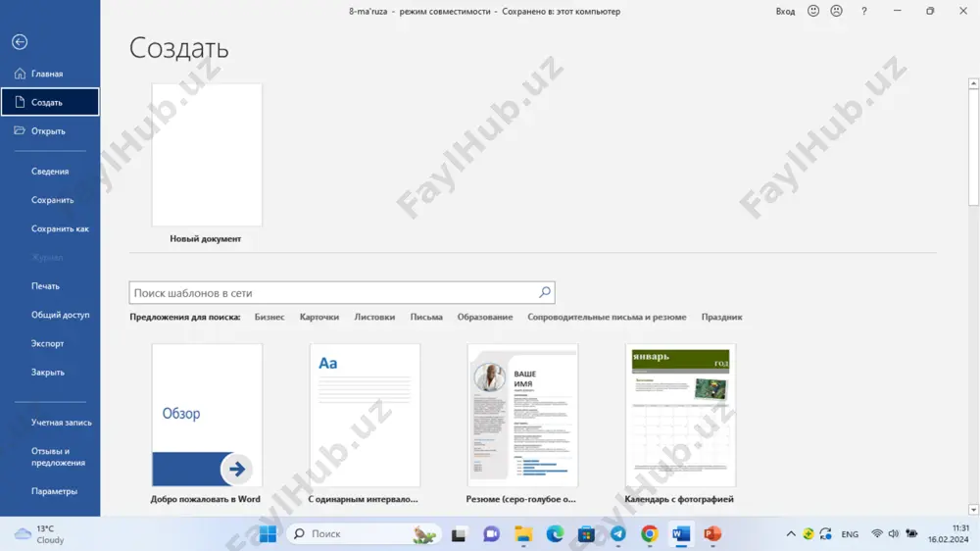980x551 pixels.
Task: Open the Главная home page
Action: click(x=50, y=74)
